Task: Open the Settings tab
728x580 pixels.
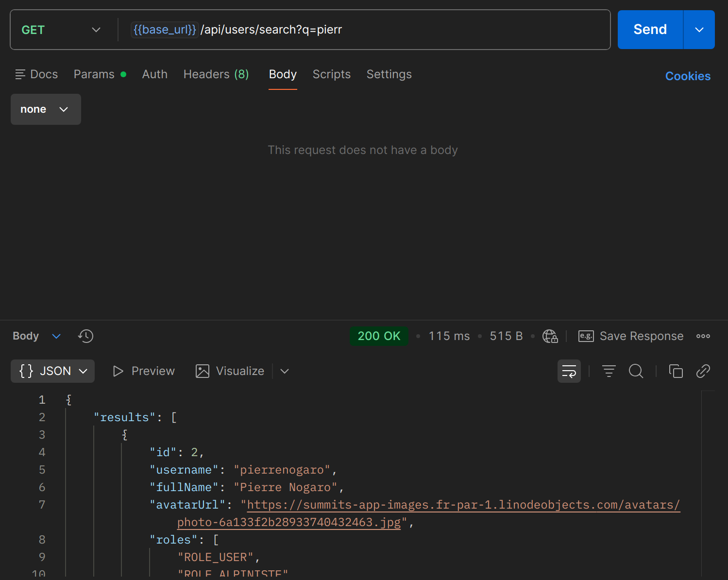Action: [389, 74]
